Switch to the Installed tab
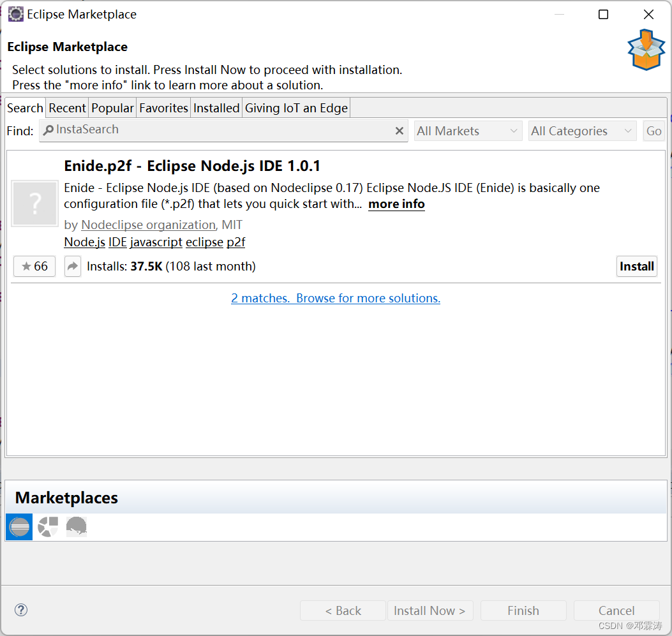 point(216,108)
